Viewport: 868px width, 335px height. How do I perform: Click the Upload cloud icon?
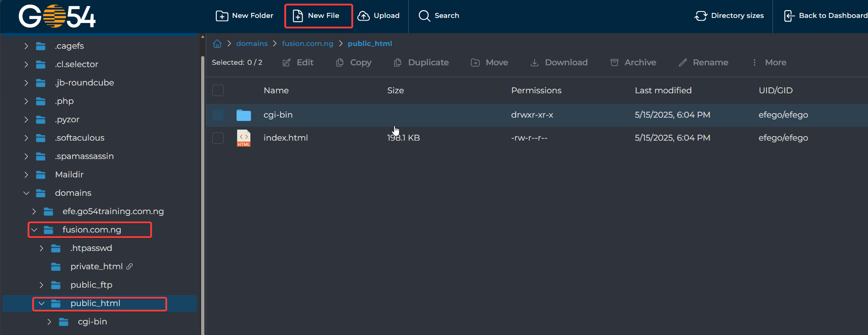coord(363,16)
